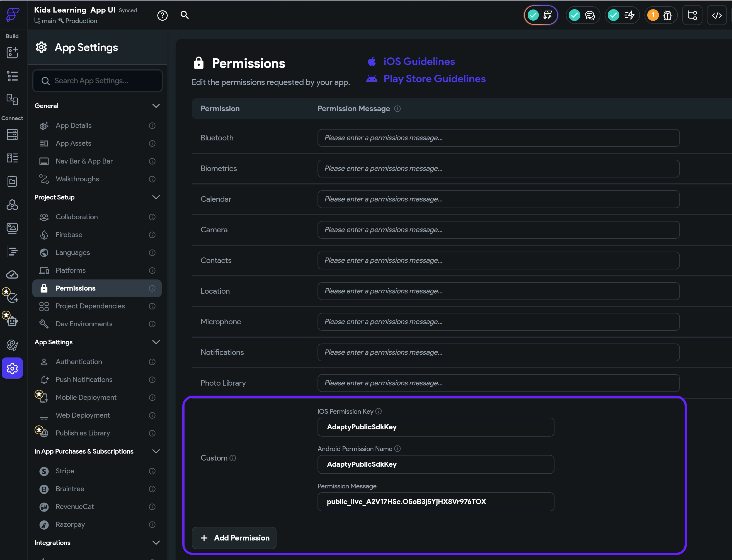Open the comments panel in the top toolbar
Viewport: 732px width, 560px height.
[x=583, y=15]
